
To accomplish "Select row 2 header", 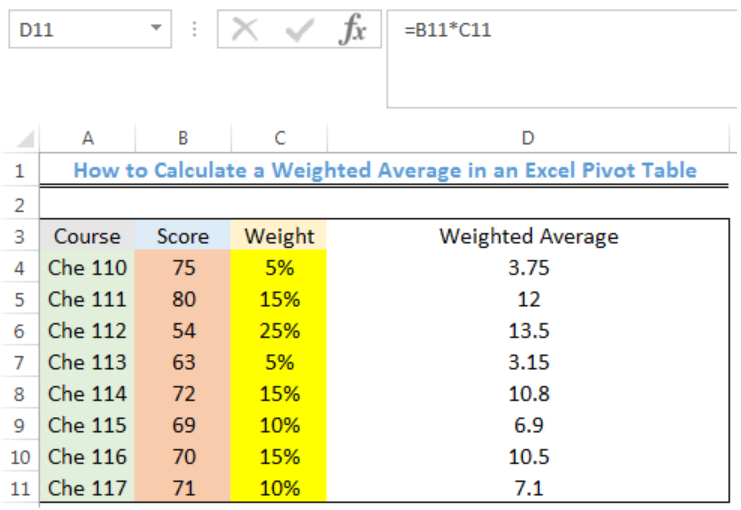I will [x=19, y=205].
